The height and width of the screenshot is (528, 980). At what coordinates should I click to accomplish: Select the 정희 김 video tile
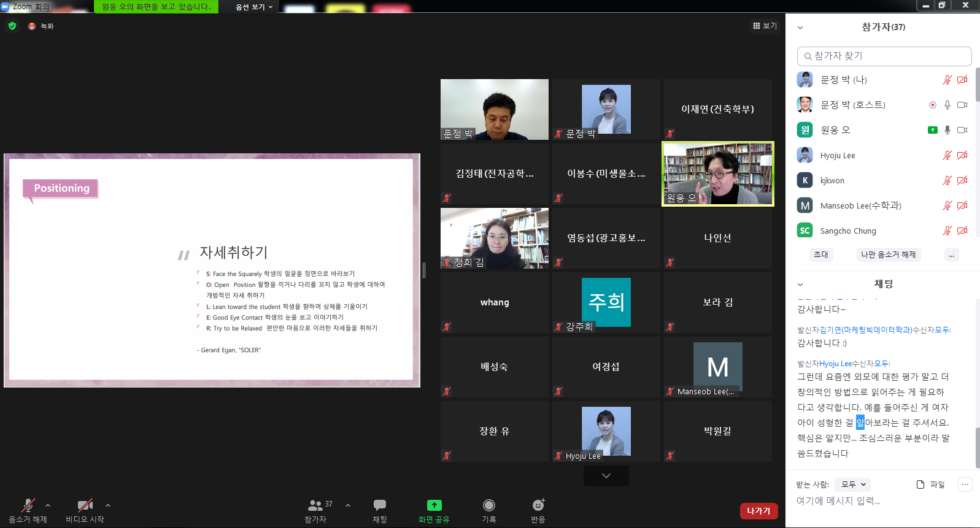click(x=495, y=238)
